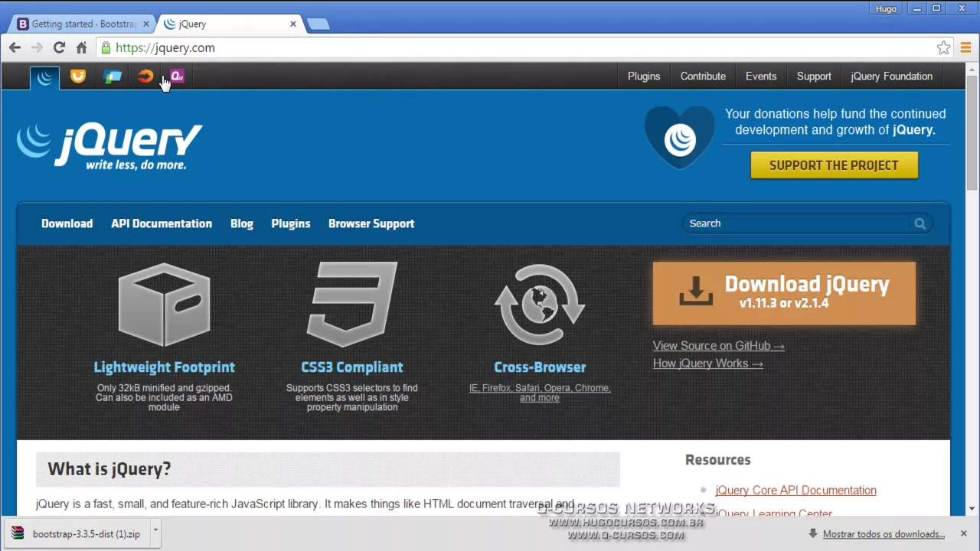
Task: Click the donation heart icon
Action: 679,138
